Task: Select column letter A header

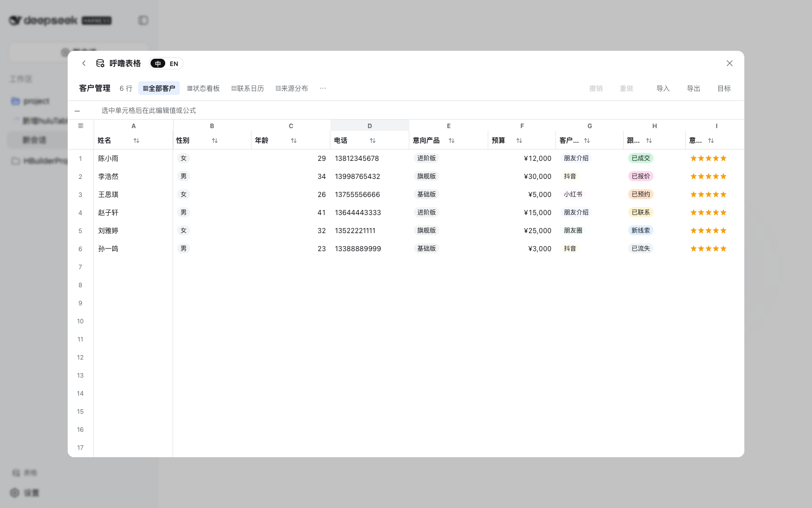Action: coord(133,126)
